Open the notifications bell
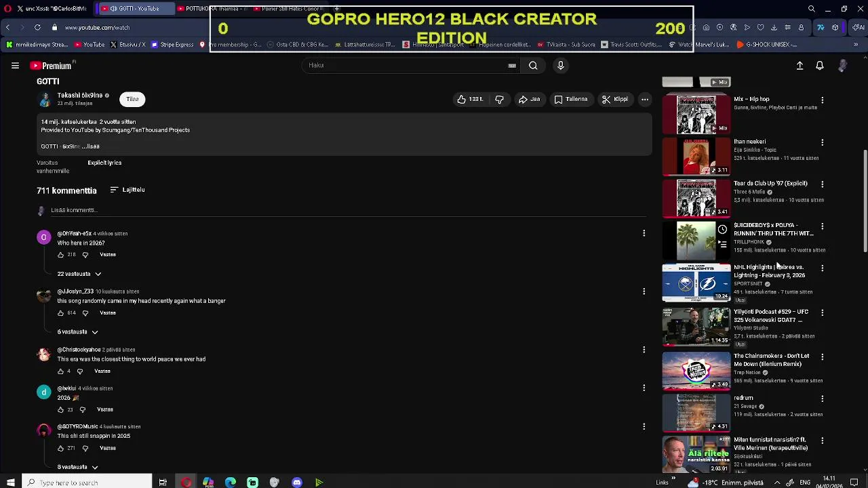Screen dimensions: 868x488 point(820,66)
